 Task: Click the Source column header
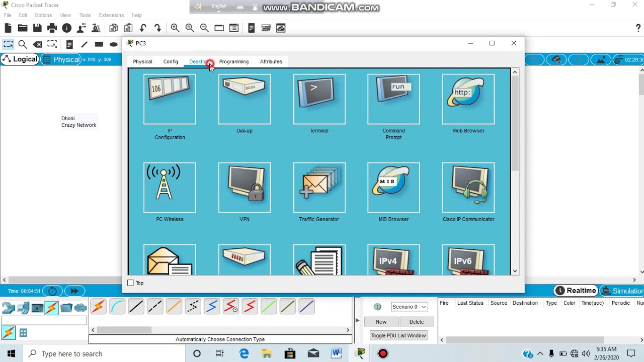[499, 303]
